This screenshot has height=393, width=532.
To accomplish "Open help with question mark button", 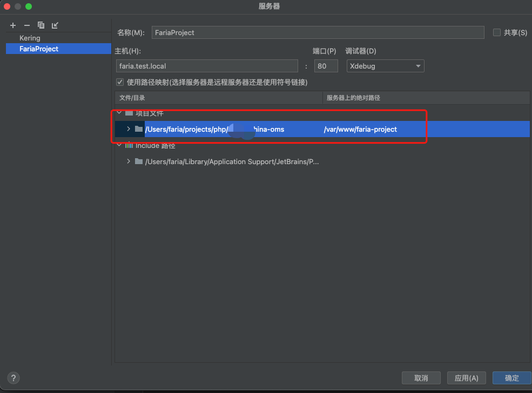I will coord(14,378).
